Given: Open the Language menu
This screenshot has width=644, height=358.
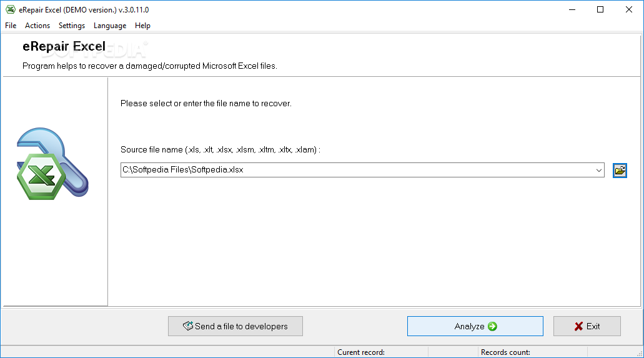Looking at the screenshot, I should pyautogui.click(x=110, y=26).
